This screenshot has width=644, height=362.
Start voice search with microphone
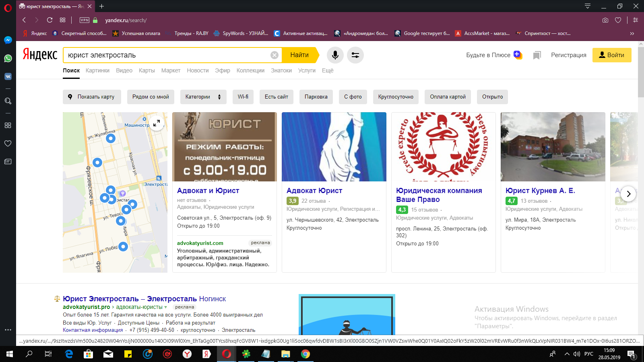coord(335,55)
